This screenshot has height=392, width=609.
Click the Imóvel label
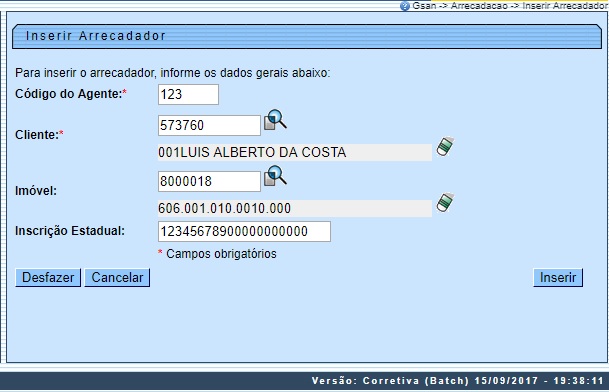point(36,191)
